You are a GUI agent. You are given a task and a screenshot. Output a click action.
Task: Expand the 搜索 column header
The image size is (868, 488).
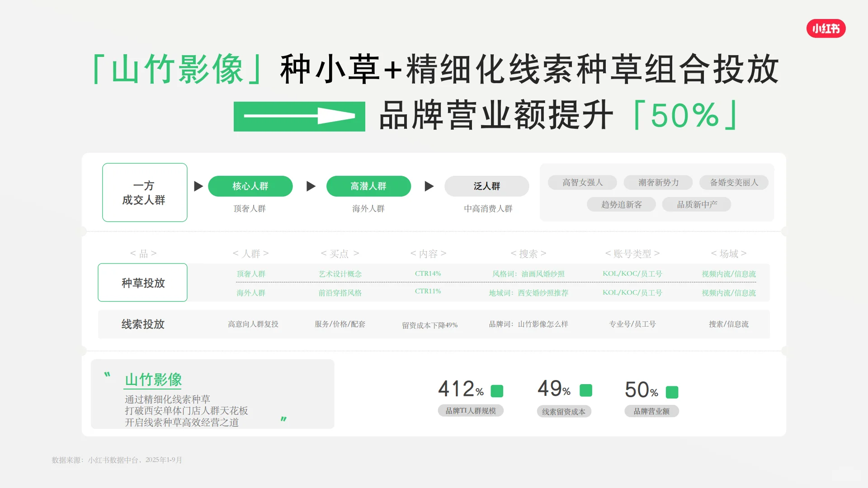click(x=528, y=253)
